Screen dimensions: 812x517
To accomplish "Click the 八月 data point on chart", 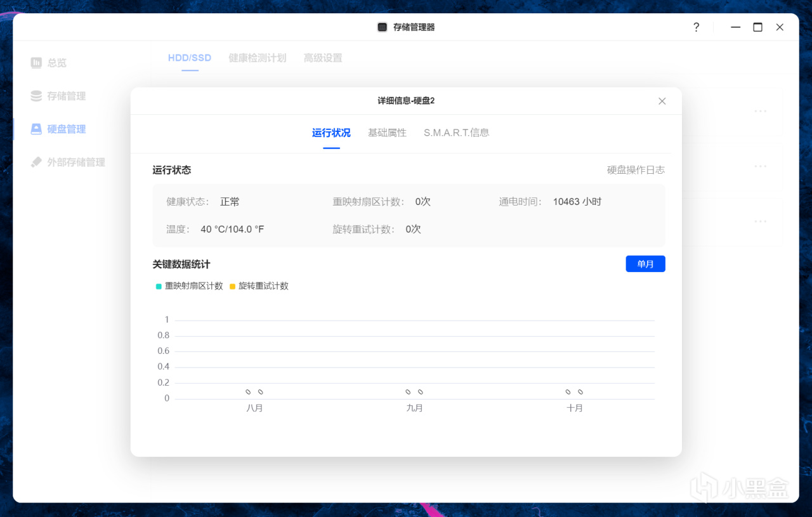I will [254, 392].
